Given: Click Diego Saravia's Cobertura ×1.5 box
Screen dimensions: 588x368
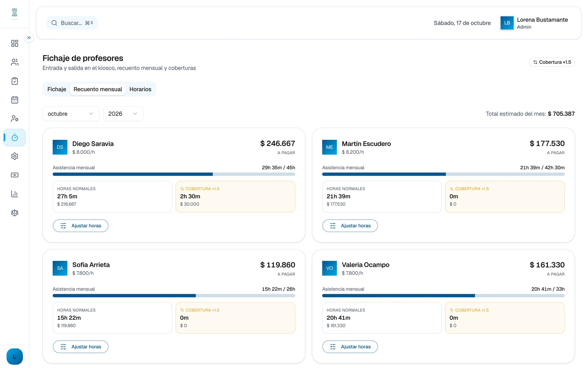Looking at the screenshot, I should click(235, 197).
